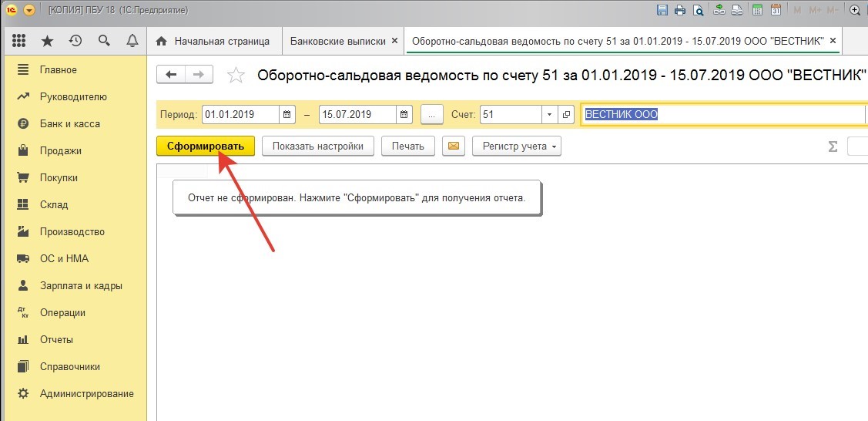Open calendar picker for end date 15.07.2019
The height and width of the screenshot is (421, 868).
point(405,115)
